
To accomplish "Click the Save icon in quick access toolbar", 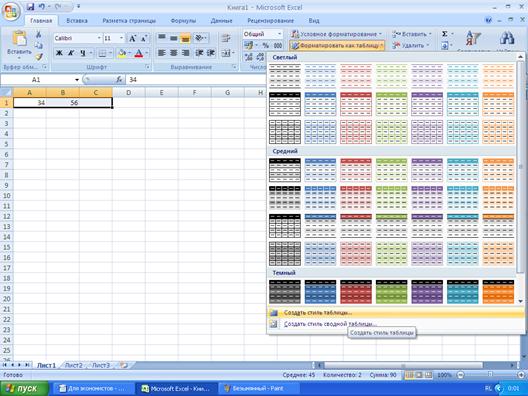I will 30,6.
